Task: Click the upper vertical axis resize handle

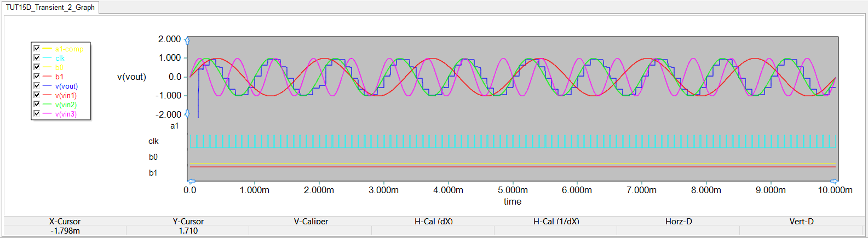Action: [187, 40]
